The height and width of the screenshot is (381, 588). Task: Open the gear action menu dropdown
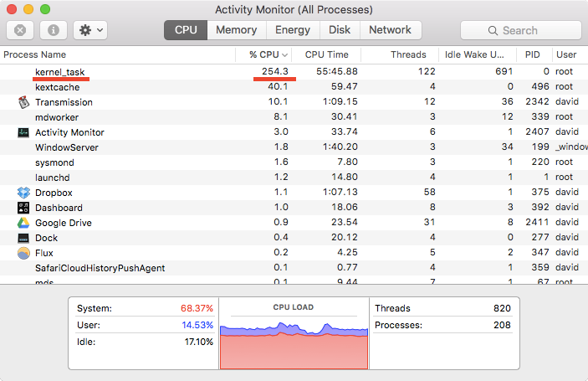[90, 30]
